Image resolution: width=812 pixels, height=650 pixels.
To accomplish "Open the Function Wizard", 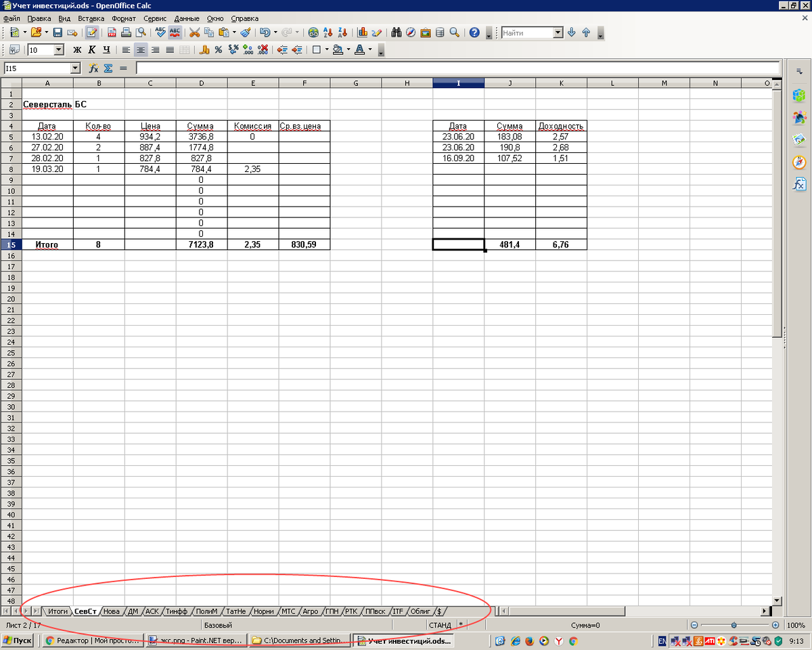I will coord(94,68).
